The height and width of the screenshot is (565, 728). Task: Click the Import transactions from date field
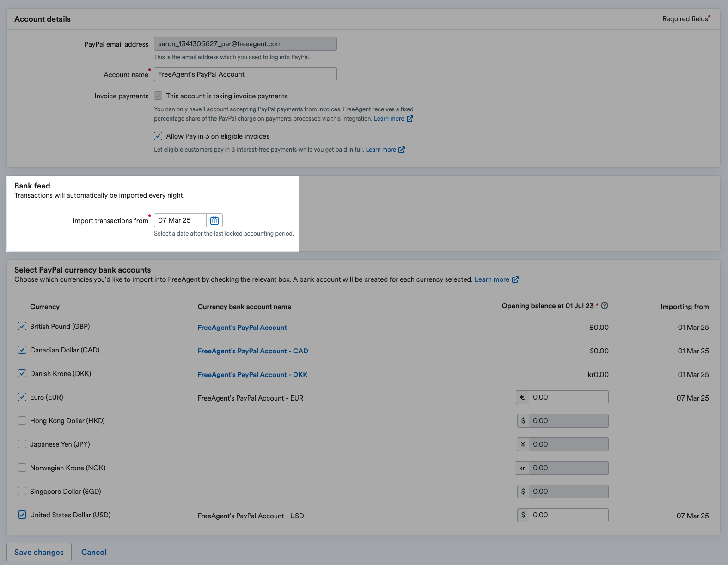[x=180, y=220]
